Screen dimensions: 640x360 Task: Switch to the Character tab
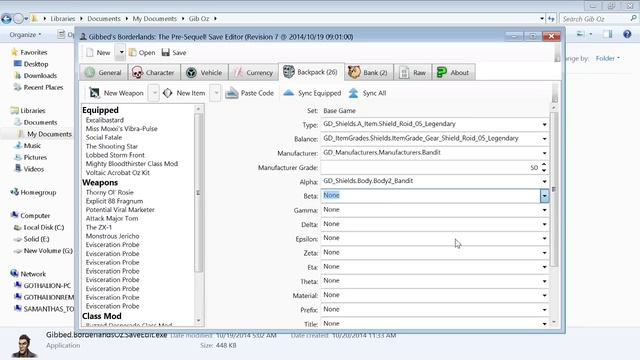(x=153, y=72)
